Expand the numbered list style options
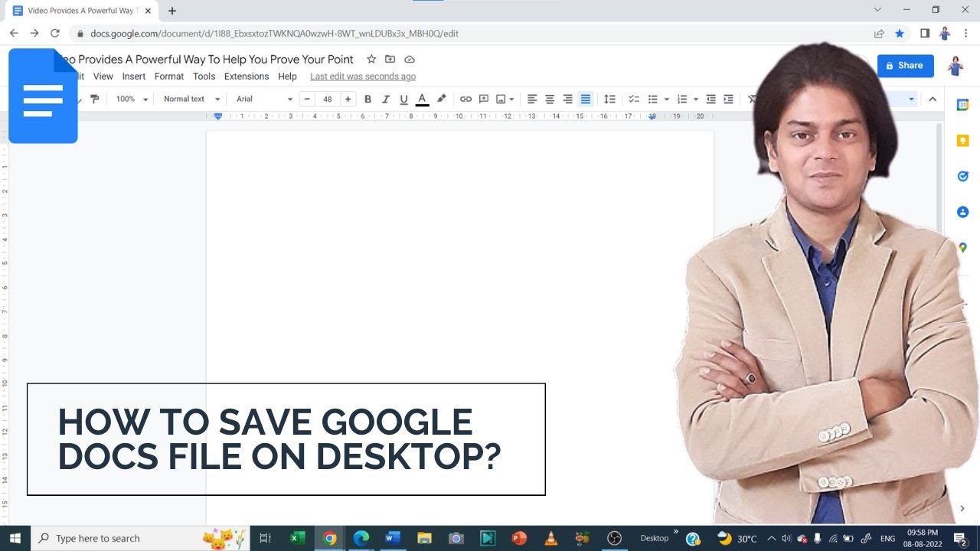The height and width of the screenshot is (551, 980). tap(695, 99)
